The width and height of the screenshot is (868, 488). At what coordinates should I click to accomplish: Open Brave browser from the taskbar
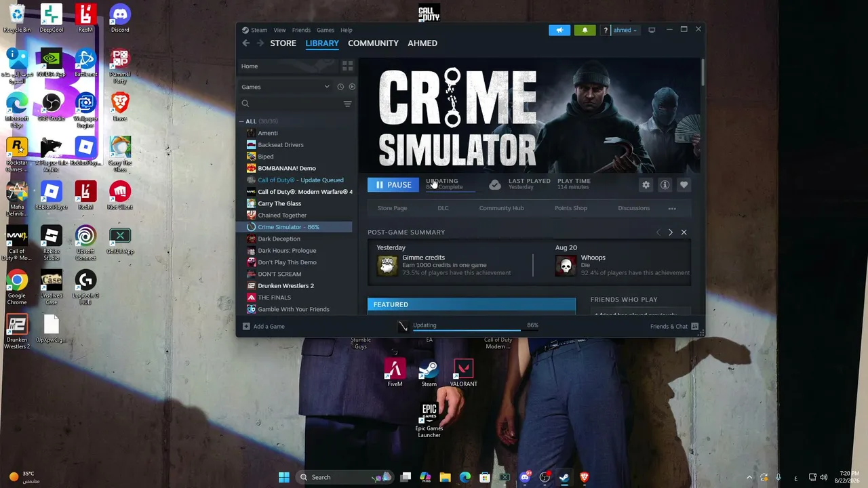tap(584, 477)
